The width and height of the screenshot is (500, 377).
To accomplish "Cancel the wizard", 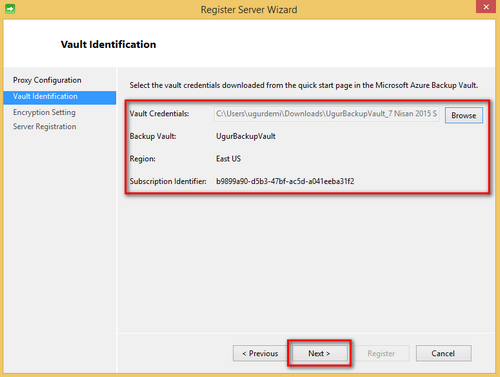I will (443, 353).
